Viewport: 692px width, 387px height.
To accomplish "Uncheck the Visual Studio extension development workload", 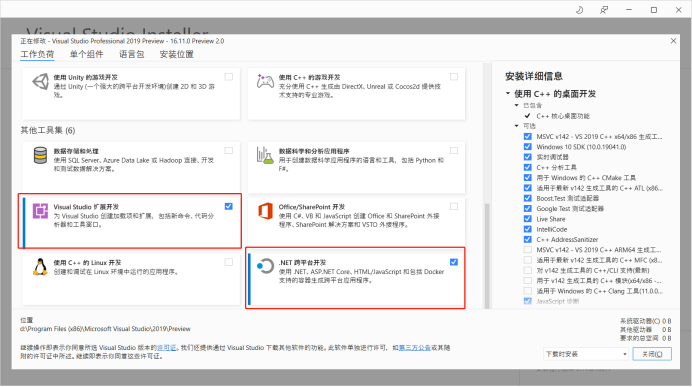I will pyautogui.click(x=229, y=206).
